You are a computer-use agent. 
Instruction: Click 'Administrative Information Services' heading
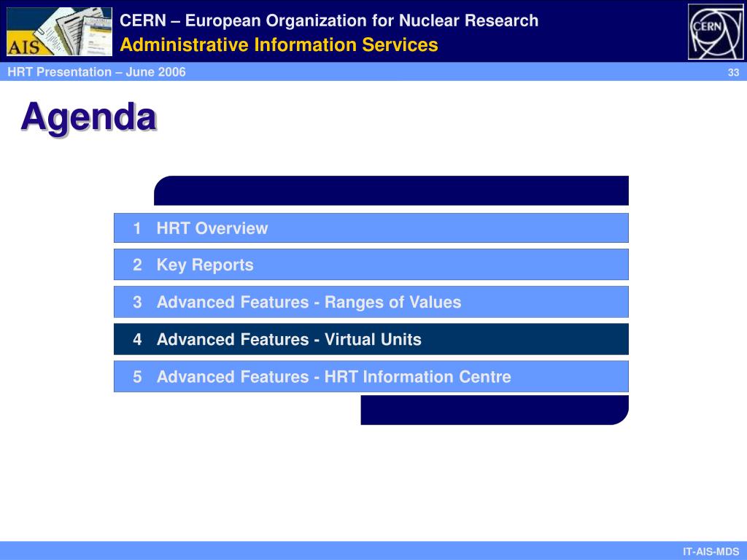tap(279, 44)
